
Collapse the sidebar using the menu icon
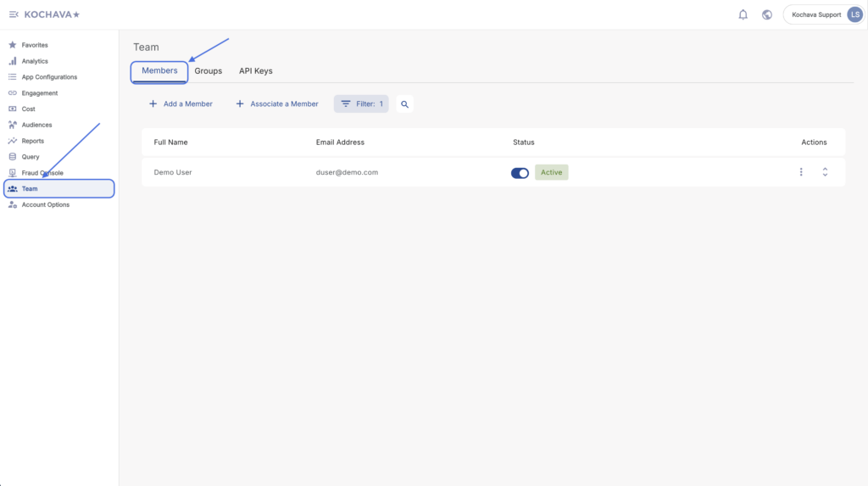pyautogui.click(x=14, y=14)
